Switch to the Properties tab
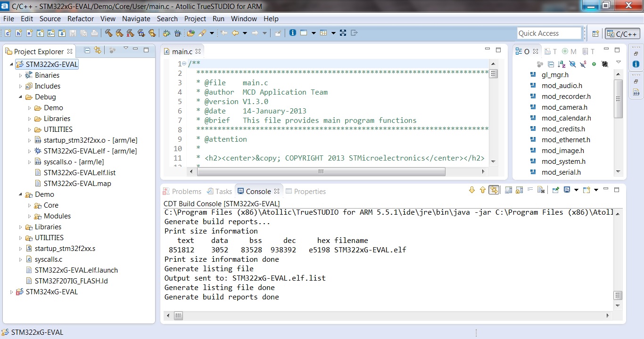The image size is (644, 339). click(x=305, y=191)
